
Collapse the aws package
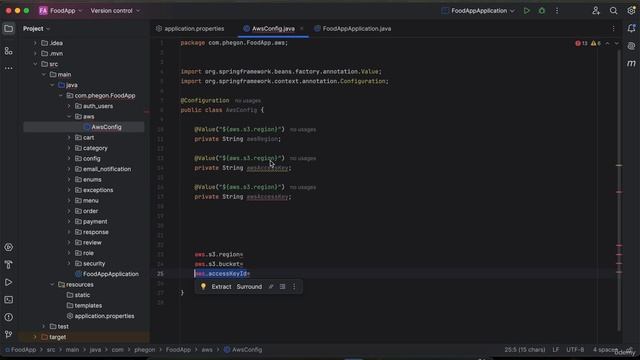(x=69, y=116)
